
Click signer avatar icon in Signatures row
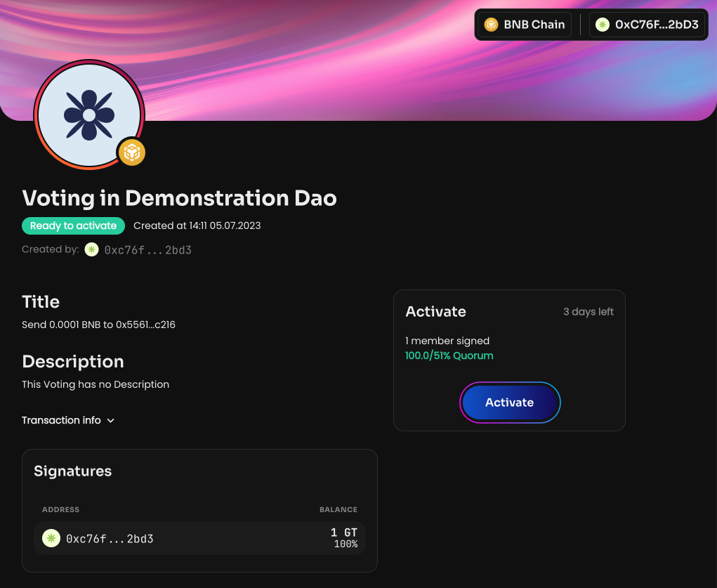(51, 538)
